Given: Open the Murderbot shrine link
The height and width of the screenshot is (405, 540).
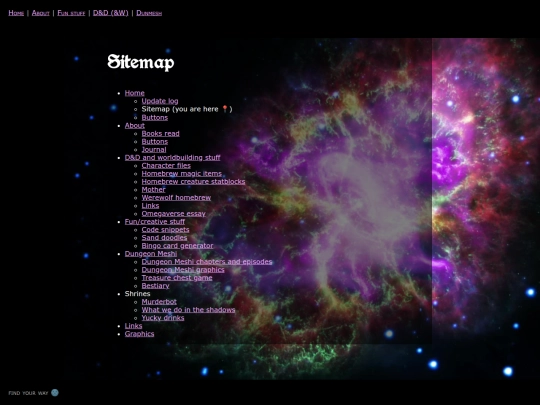Looking at the screenshot, I should (x=159, y=302).
